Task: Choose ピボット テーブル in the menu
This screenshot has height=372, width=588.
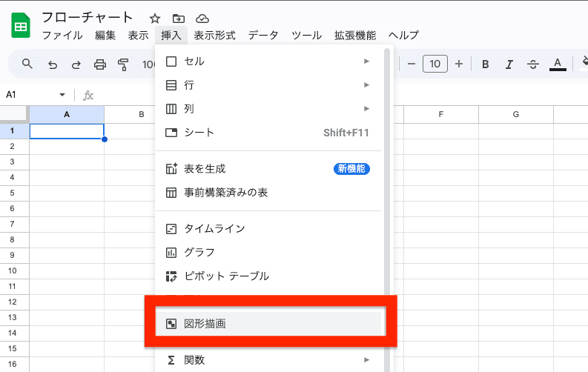Action: [226, 276]
